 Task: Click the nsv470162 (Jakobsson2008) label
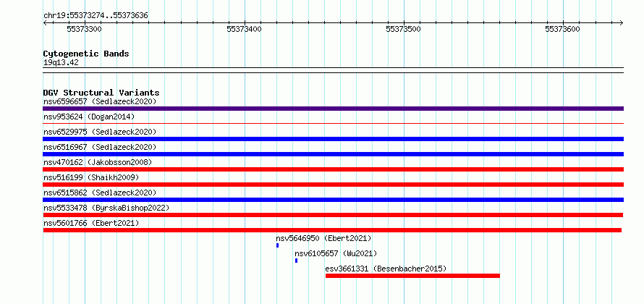point(98,162)
